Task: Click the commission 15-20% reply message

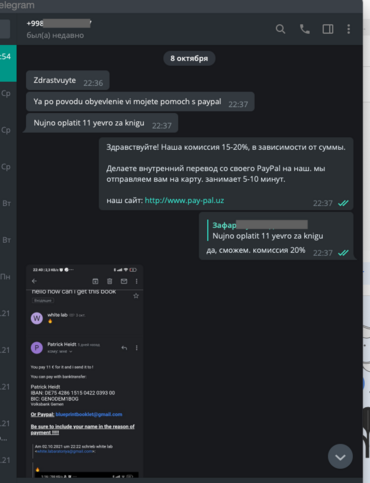Action: [226, 174]
